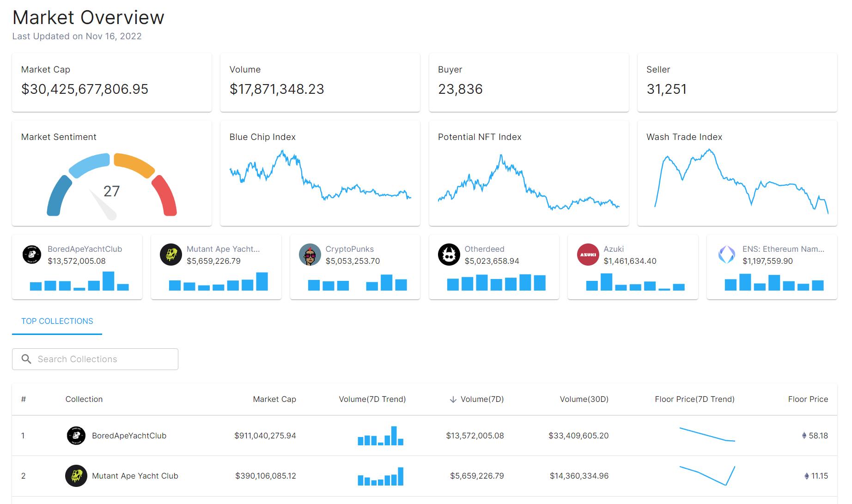852x504 pixels.
Task: Click the red Azuki logo icon
Action: pyautogui.click(x=588, y=255)
